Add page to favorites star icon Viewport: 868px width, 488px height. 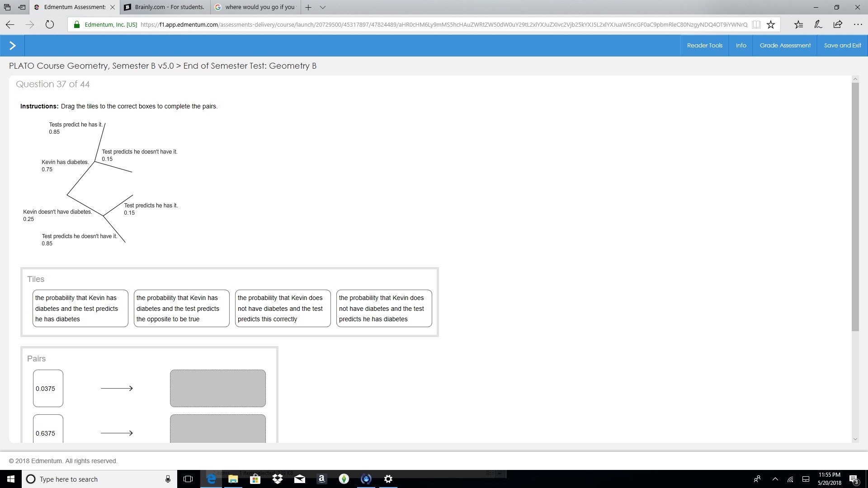pos(771,25)
